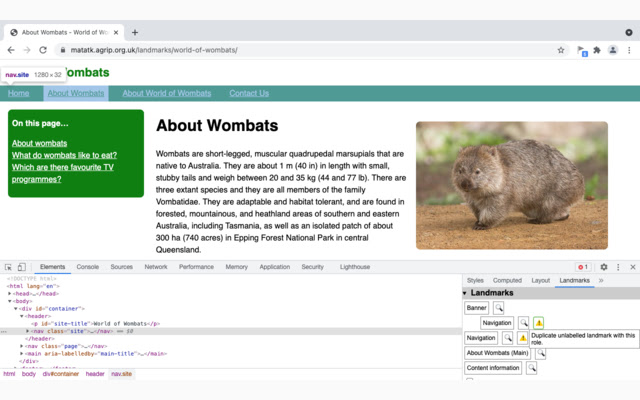Open DevTools settings gear
Image resolution: width=640 pixels, height=400 pixels.
coord(603,267)
